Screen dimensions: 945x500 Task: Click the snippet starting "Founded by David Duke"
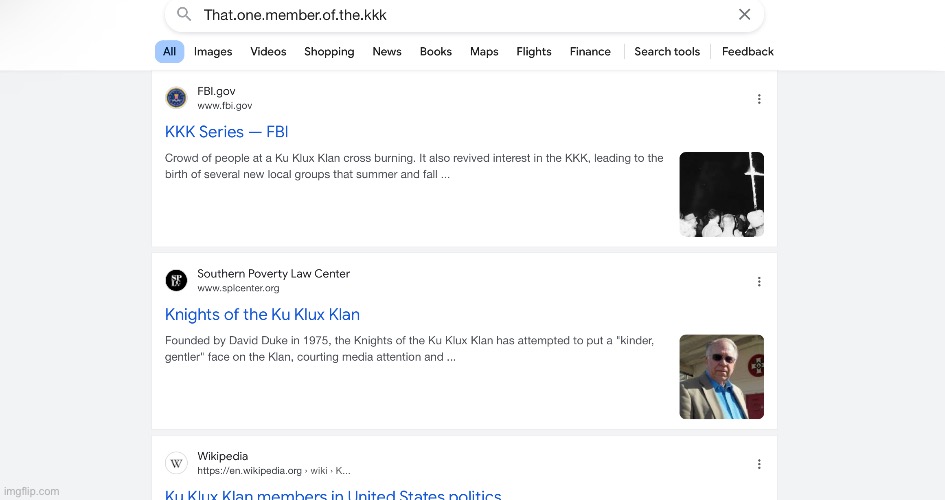pos(409,349)
